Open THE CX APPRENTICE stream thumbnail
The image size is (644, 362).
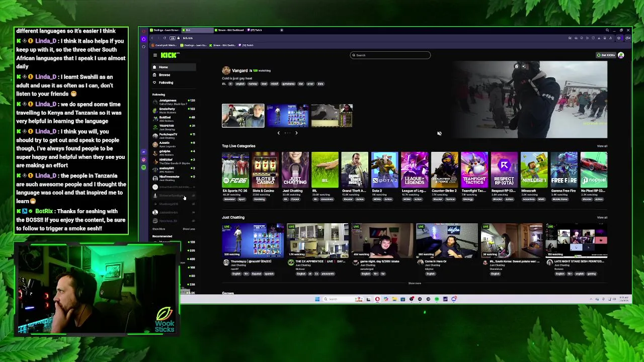(x=317, y=240)
